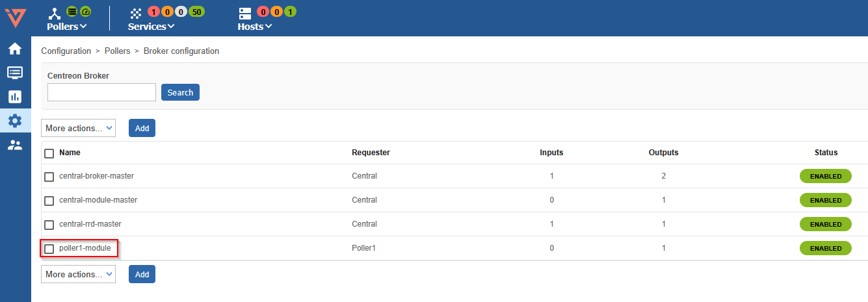The width and height of the screenshot is (868, 302).
Task: Click the orange warning services count 0
Action: tap(166, 12)
